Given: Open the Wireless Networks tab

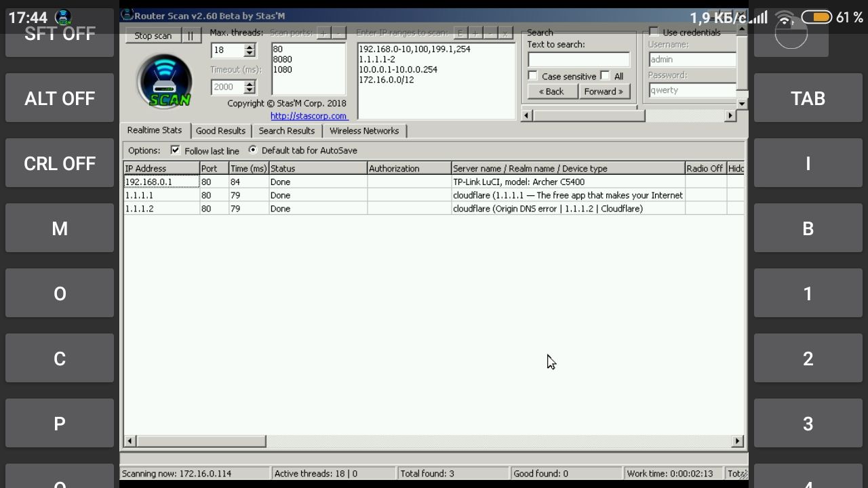Looking at the screenshot, I should tap(364, 131).
